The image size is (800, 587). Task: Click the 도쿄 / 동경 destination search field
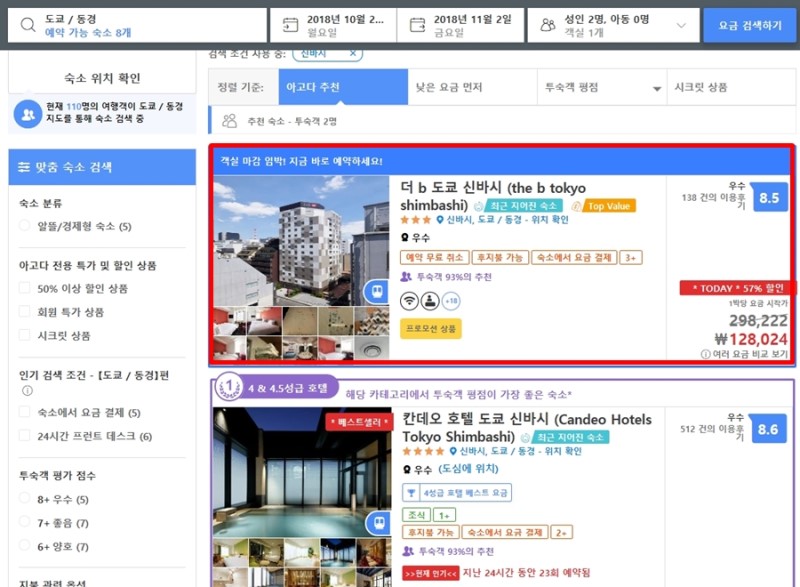point(137,25)
